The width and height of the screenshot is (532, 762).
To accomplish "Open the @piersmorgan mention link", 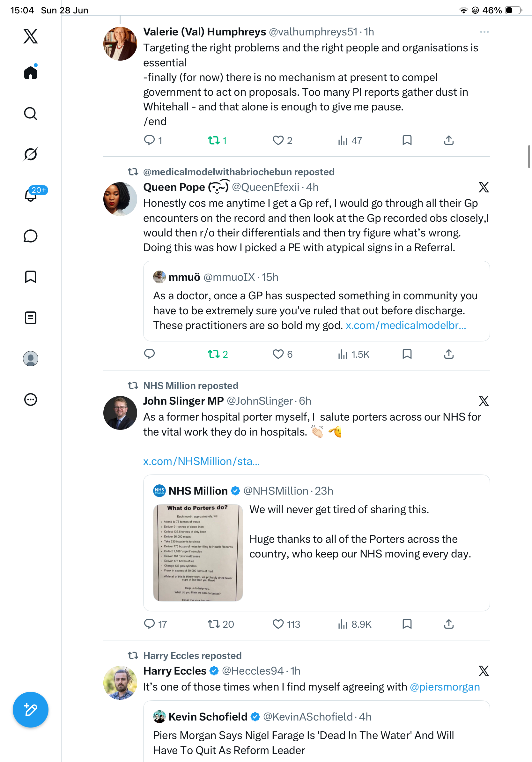I will coord(445,687).
